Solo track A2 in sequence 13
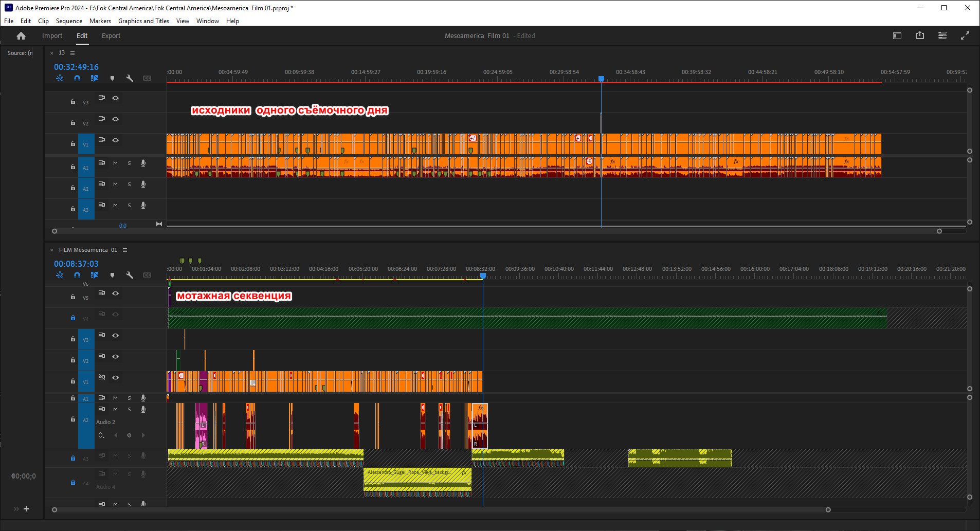The height and width of the screenshot is (531, 980). pyautogui.click(x=129, y=184)
